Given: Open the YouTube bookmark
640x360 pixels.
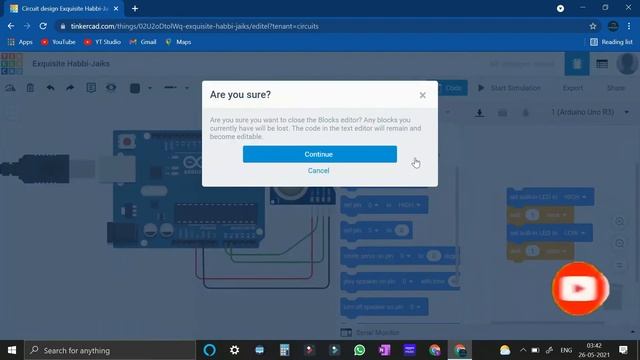Looking at the screenshot, I should coord(58,42).
